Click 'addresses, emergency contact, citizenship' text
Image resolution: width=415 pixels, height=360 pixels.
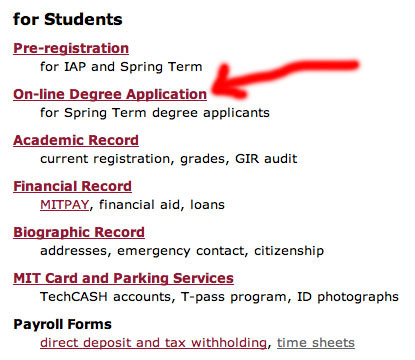coord(182,251)
